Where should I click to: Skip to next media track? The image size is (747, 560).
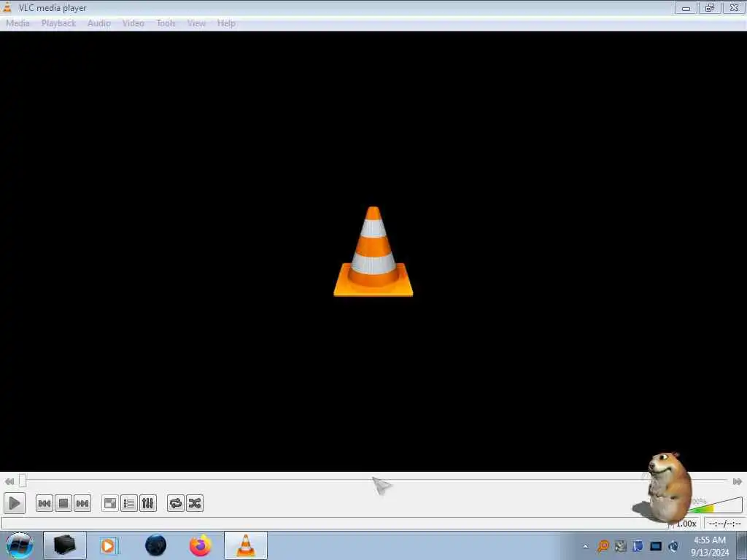tap(82, 503)
